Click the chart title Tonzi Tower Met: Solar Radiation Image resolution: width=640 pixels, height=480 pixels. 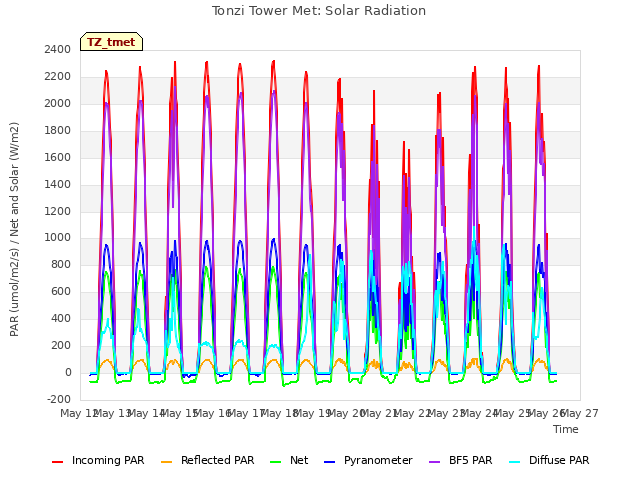point(319,11)
